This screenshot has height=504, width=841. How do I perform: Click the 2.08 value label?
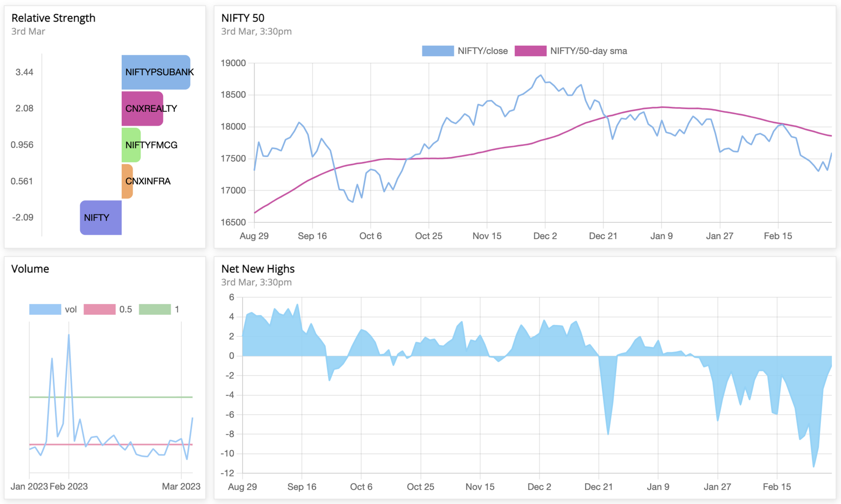tap(25, 109)
